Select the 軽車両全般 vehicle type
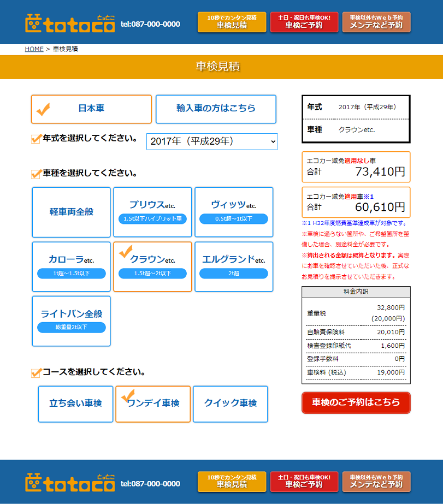The image size is (443, 504). point(71,212)
